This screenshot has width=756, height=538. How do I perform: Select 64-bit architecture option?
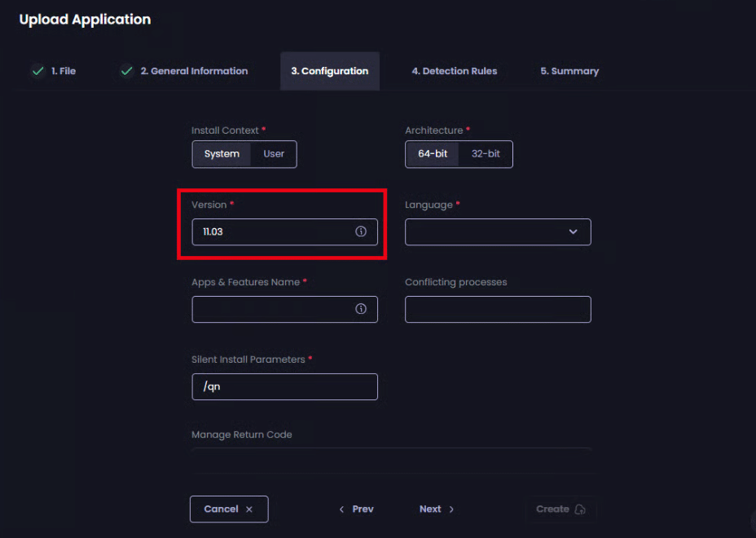pos(433,154)
